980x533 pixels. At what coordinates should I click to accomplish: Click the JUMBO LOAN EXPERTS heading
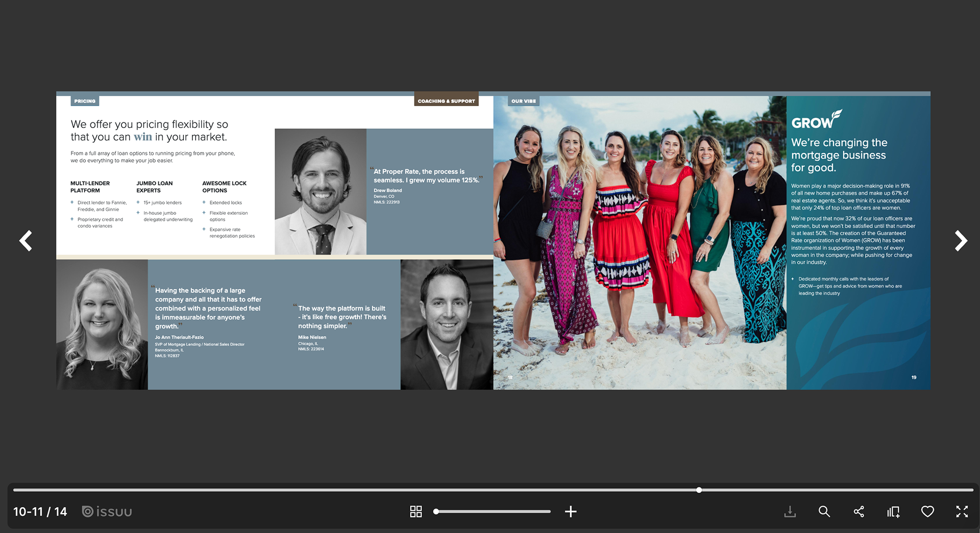click(x=154, y=187)
